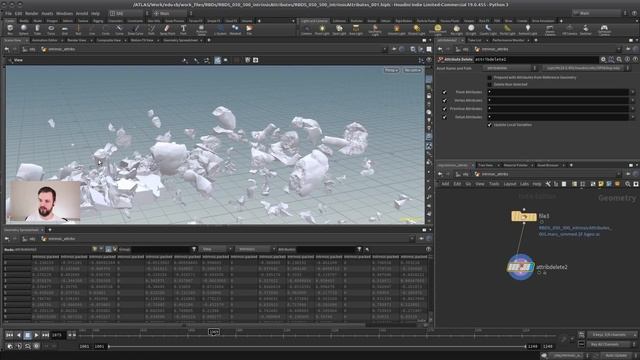This screenshot has width=640, height=360.
Task: Select the file1 node in network
Action: pos(524,216)
